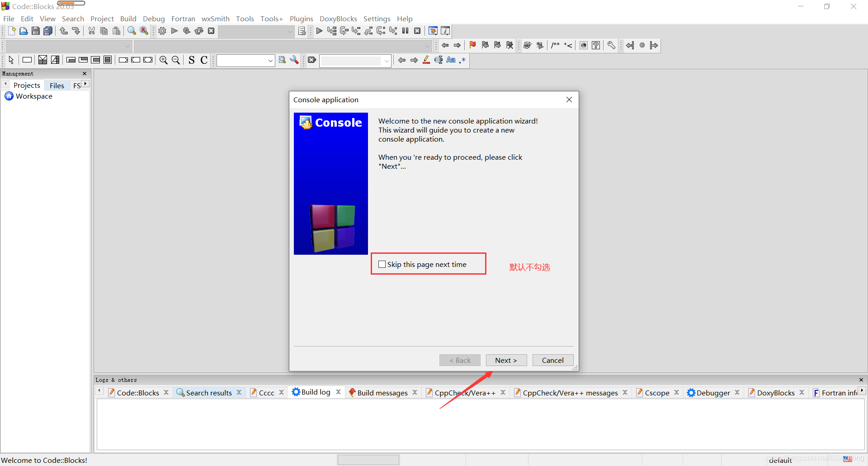
Task: Click the Build log text area
Action: [x=481, y=424]
